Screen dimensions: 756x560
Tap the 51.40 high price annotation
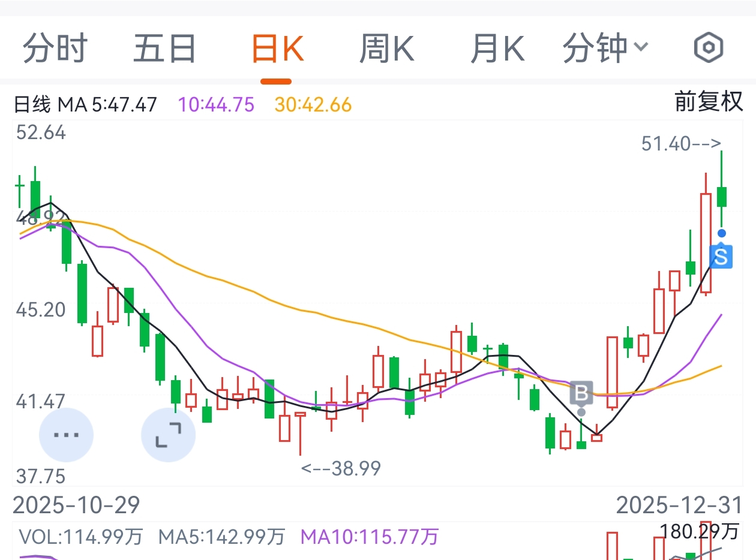(x=681, y=144)
